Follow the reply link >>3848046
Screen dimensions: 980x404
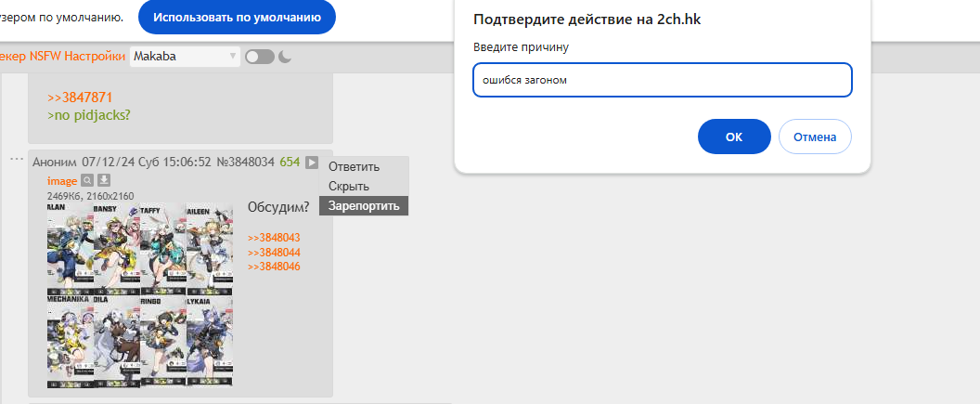274,267
